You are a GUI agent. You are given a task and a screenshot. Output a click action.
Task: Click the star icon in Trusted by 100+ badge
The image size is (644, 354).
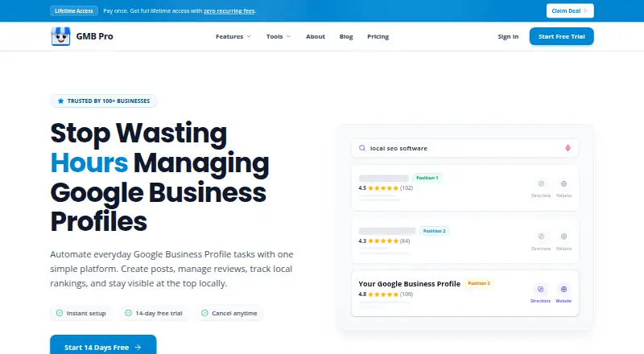(61, 101)
